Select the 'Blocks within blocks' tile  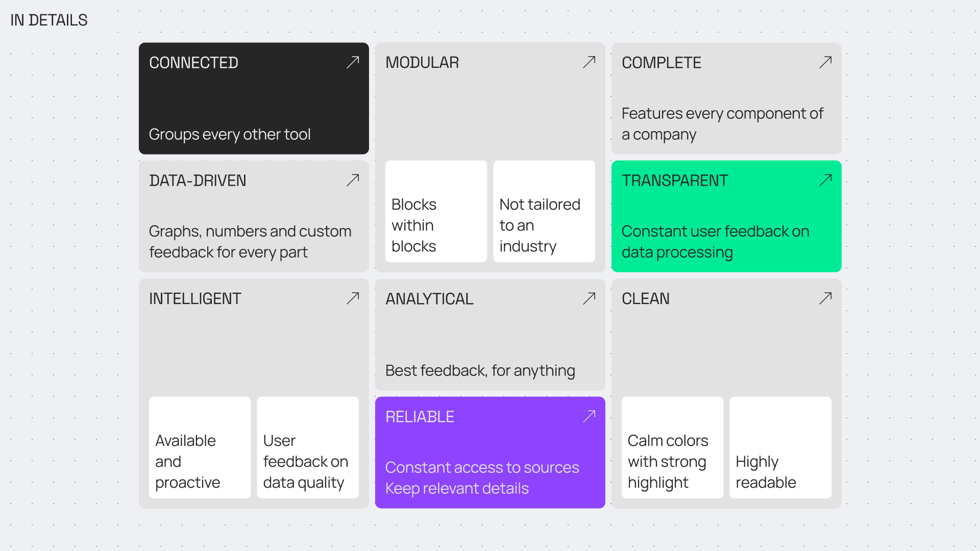click(x=436, y=212)
